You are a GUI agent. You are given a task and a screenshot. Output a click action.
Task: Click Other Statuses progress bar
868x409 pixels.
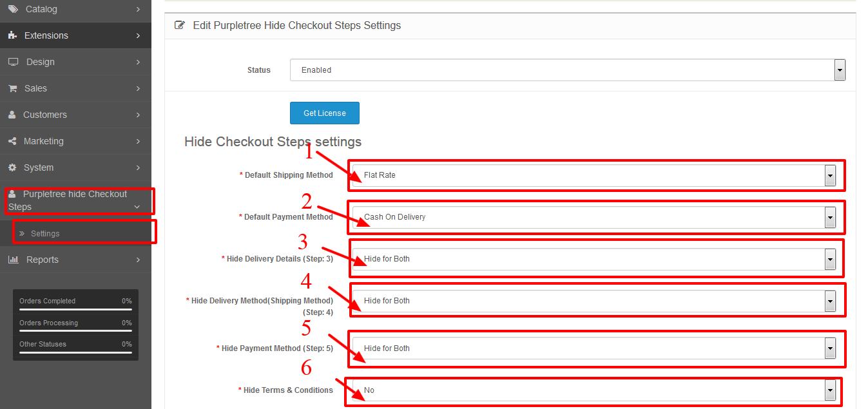75,352
